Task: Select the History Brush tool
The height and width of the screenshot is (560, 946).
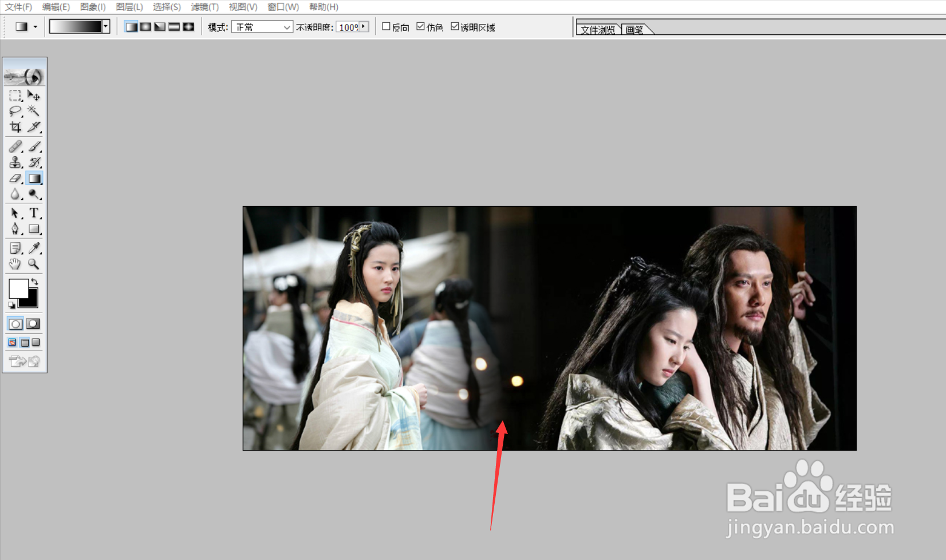Action: point(34,163)
